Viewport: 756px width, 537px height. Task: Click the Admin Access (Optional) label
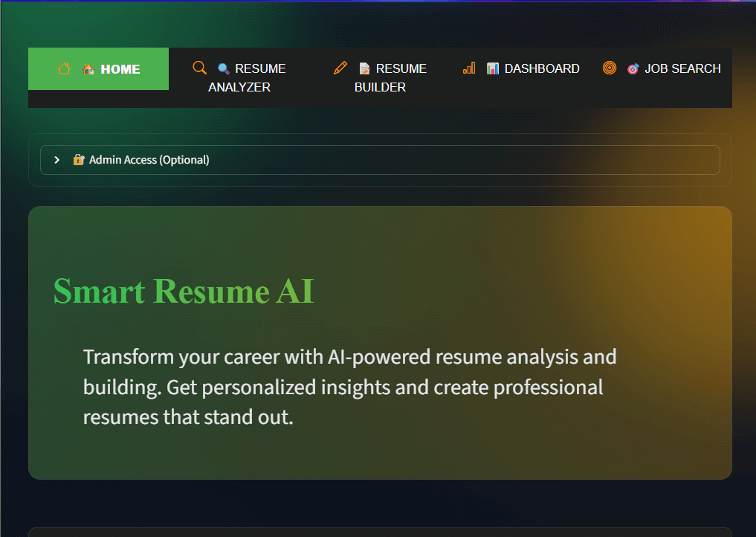pos(149,160)
